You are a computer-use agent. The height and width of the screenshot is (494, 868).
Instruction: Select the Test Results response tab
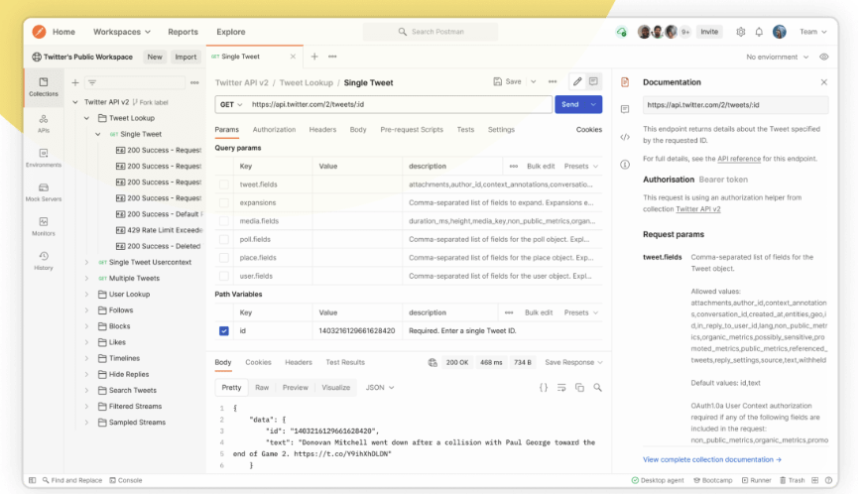click(x=345, y=362)
